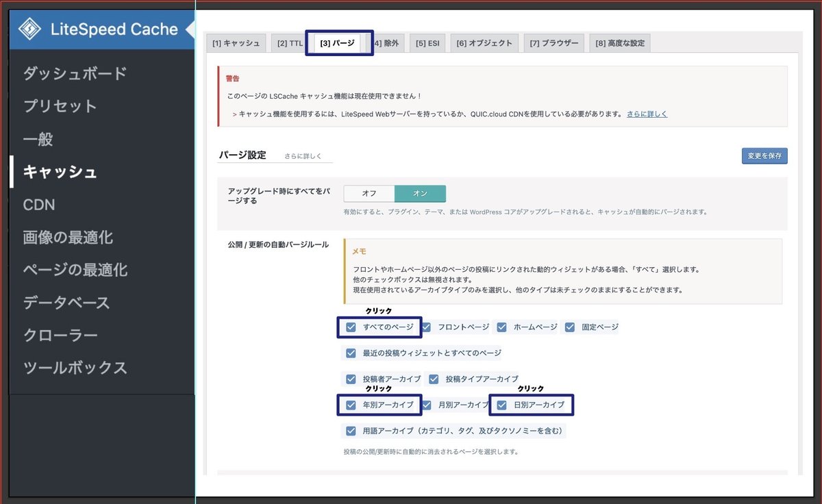Click the メモ heading text
The height and width of the screenshot is (504, 822).
[x=359, y=251]
